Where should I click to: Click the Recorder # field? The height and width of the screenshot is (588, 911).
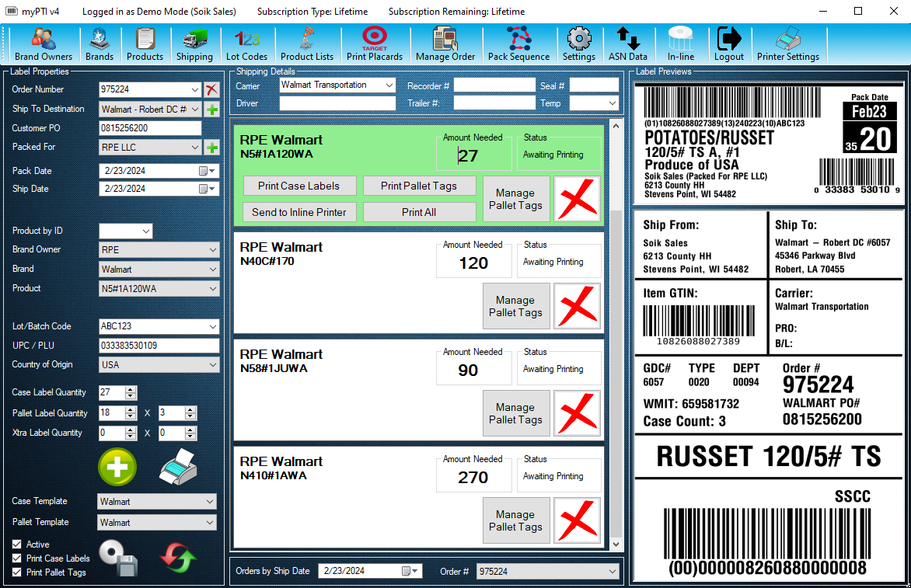[x=494, y=85]
